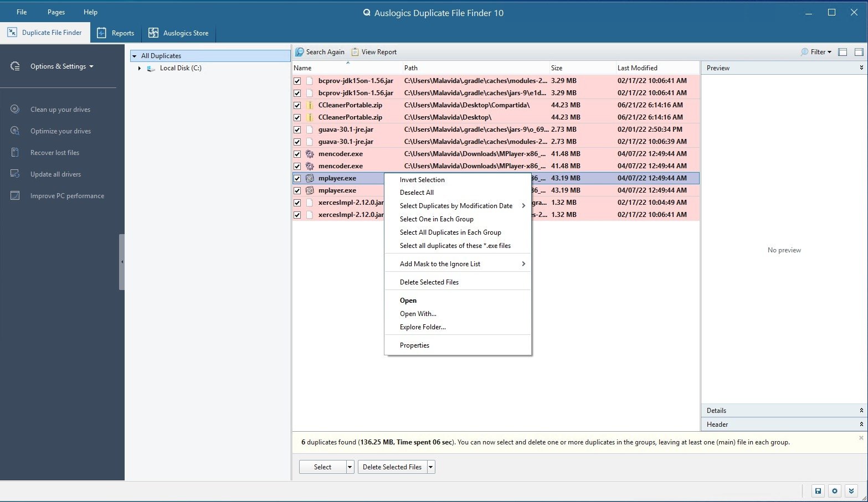This screenshot has height=502, width=868.
Task: Uncheck the highlighted mplayer.exe row checkbox
Action: pyautogui.click(x=297, y=178)
